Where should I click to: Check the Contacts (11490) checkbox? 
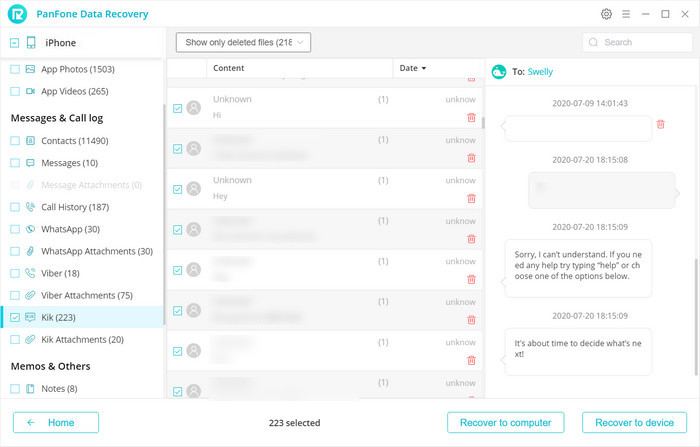click(15, 141)
